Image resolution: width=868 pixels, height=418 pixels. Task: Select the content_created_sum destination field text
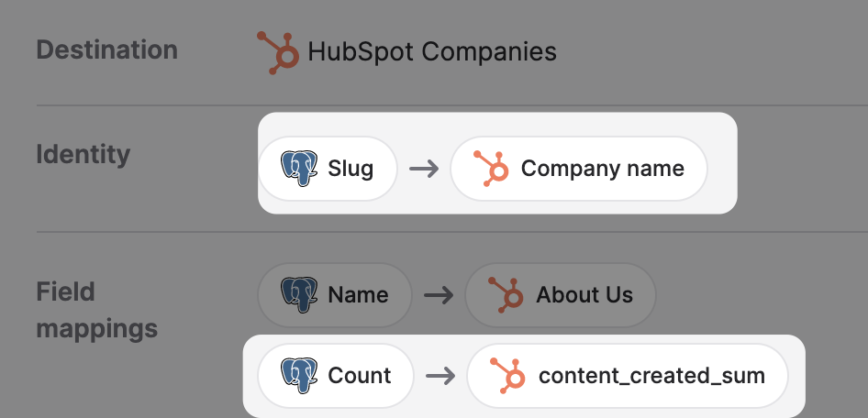(x=651, y=376)
